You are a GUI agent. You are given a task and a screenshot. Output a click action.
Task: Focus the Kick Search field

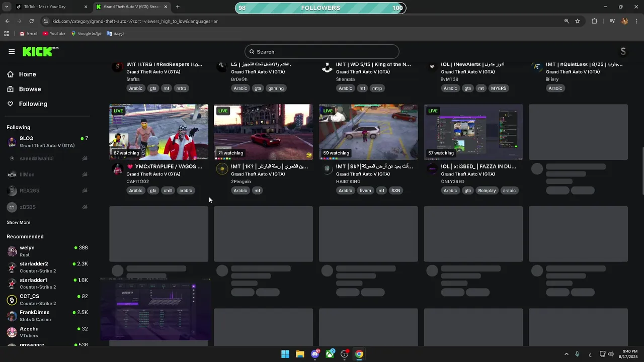(322, 52)
